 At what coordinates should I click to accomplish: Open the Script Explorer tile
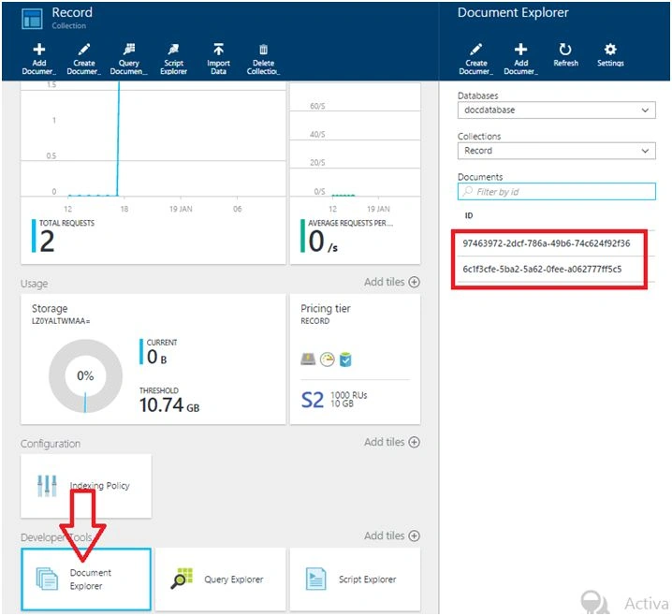point(355,579)
